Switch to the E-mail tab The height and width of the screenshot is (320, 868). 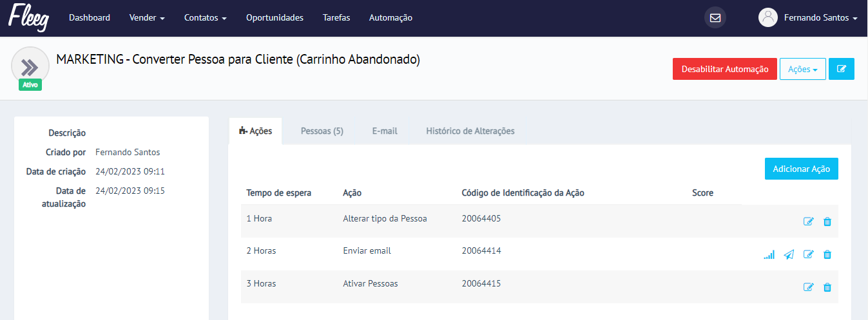coord(385,131)
